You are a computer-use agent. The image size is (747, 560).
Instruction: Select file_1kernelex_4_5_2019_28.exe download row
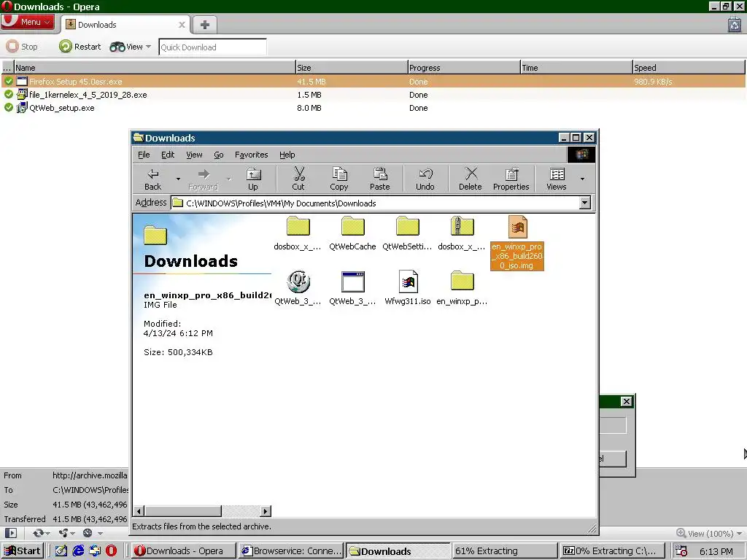point(373,95)
